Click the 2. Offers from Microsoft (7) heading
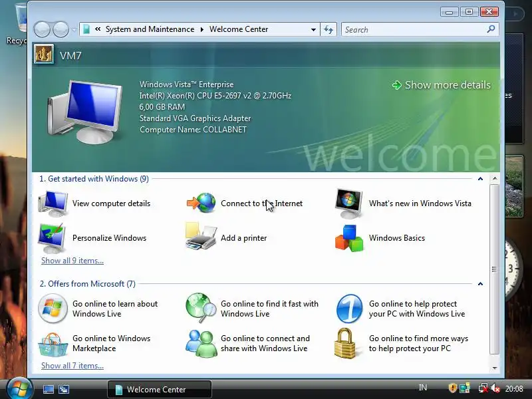The height and width of the screenshot is (399, 532). point(88,284)
